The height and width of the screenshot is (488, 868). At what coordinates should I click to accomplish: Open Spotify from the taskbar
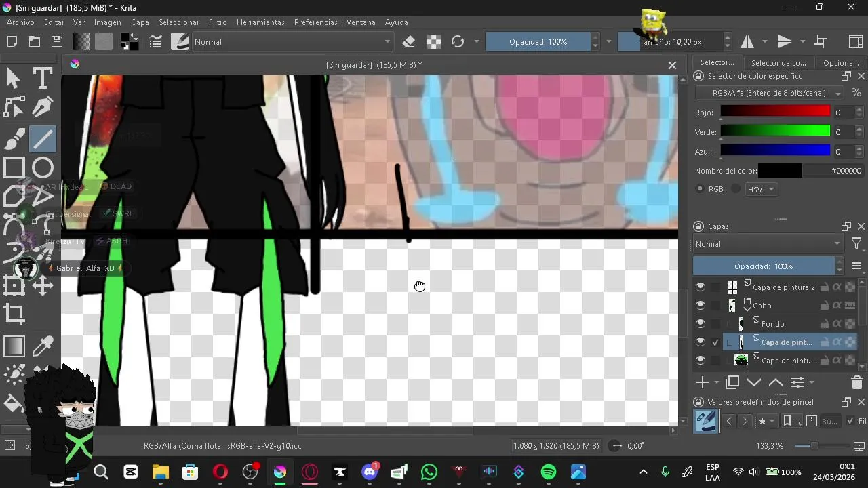click(x=549, y=472)
